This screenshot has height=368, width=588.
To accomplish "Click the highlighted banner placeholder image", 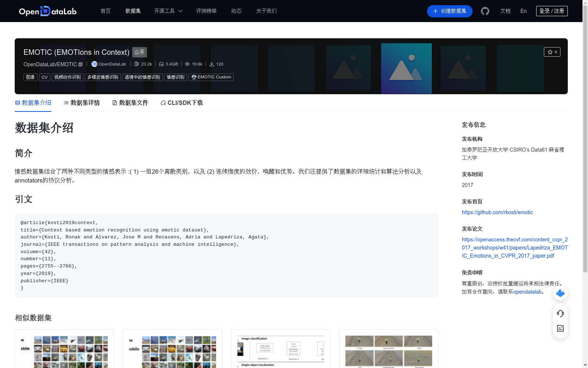I will (406, 68).
